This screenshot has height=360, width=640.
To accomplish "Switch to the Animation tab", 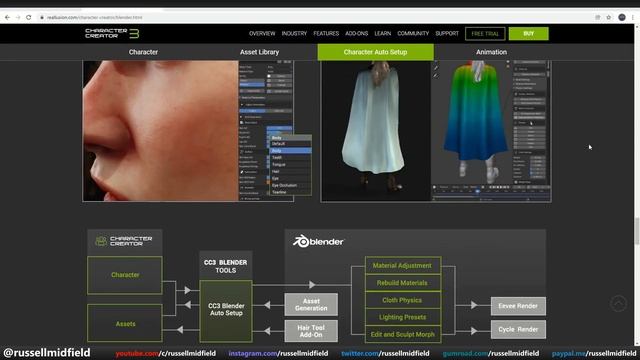I will (x=491, y=52).
